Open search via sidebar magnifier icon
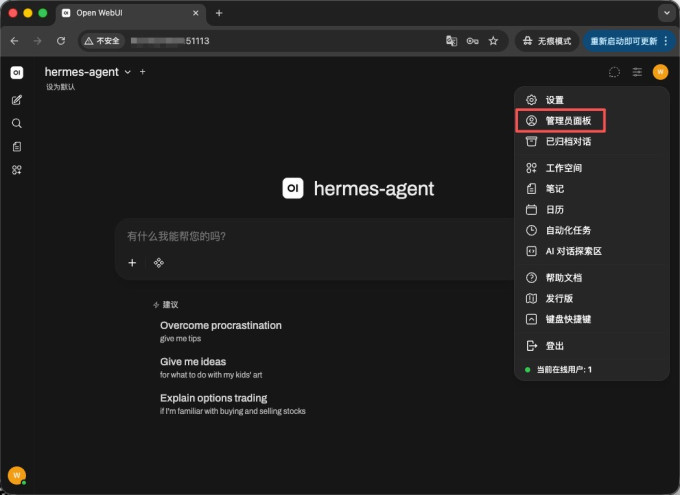The width and height of the screenshot is (680, 495). (x=16, y=123)
